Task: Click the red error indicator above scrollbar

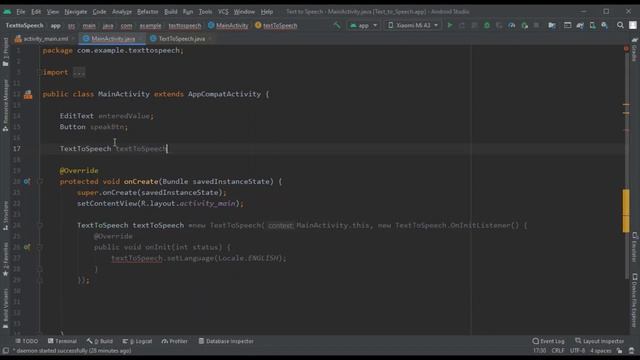Action: point(626,49)
